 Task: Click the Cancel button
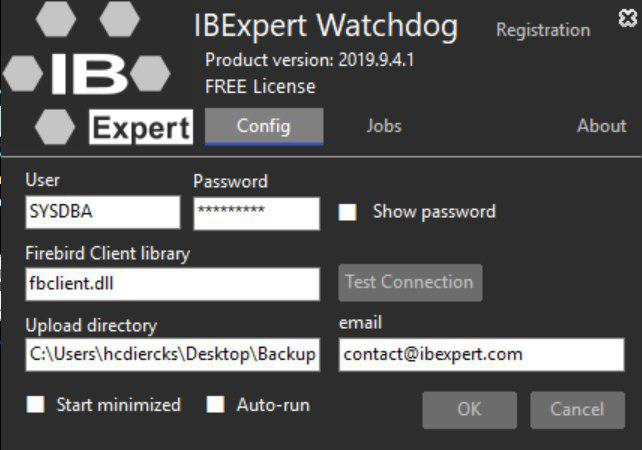tap(578, 410)
